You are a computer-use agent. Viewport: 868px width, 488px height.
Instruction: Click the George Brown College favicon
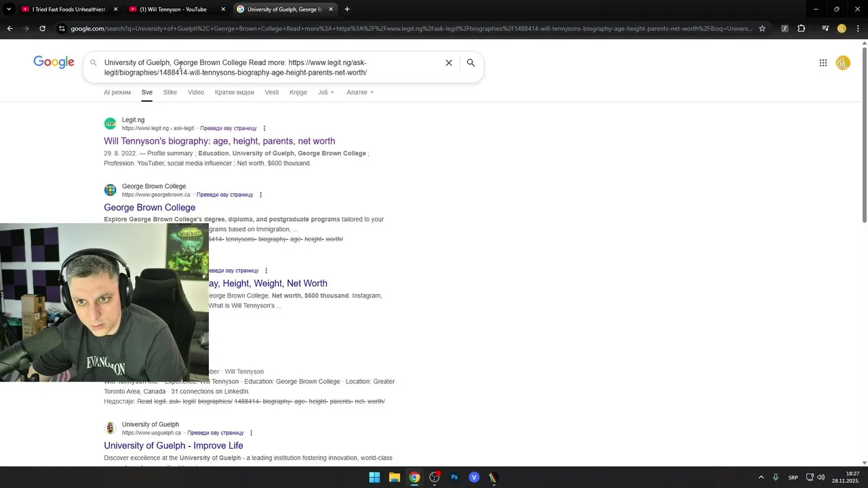110,190
